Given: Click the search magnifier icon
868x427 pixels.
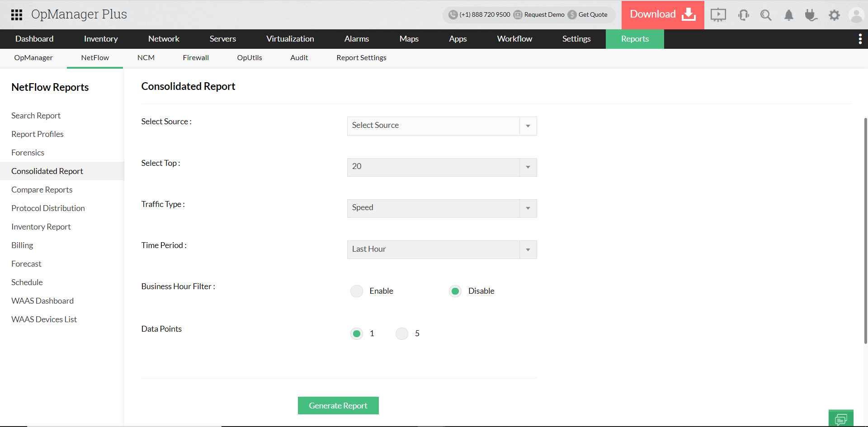Looking at the screenshot, I should coord(766,15).
